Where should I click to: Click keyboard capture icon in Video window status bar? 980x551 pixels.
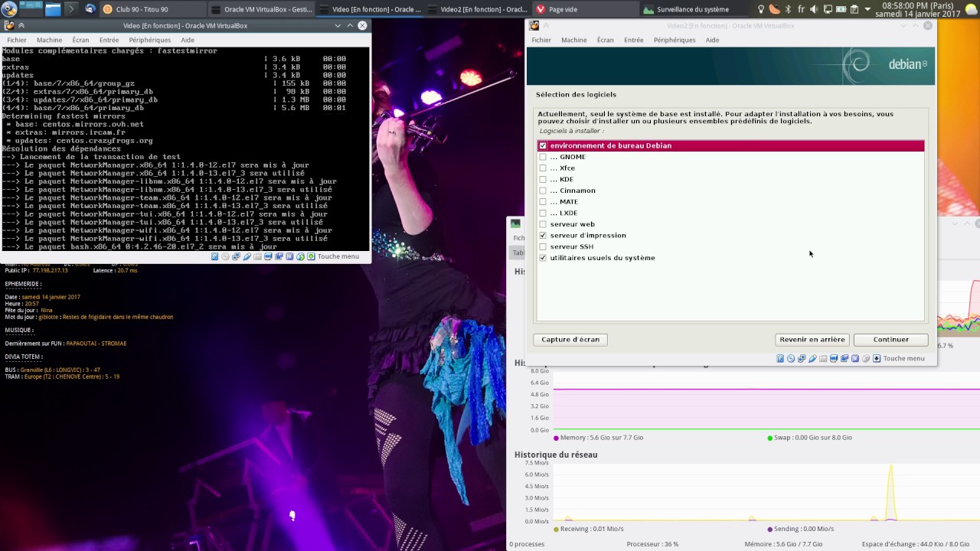pyautogui.click(x=311, y=256)
